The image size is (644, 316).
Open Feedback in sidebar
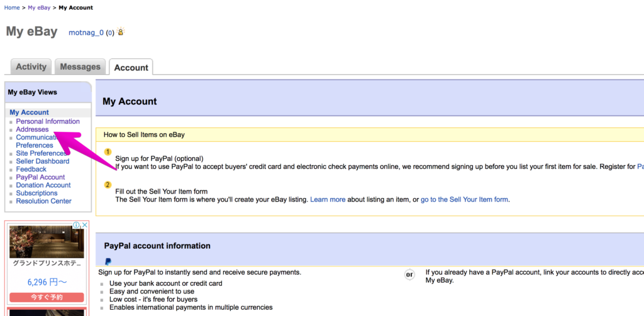pos(31,169)
